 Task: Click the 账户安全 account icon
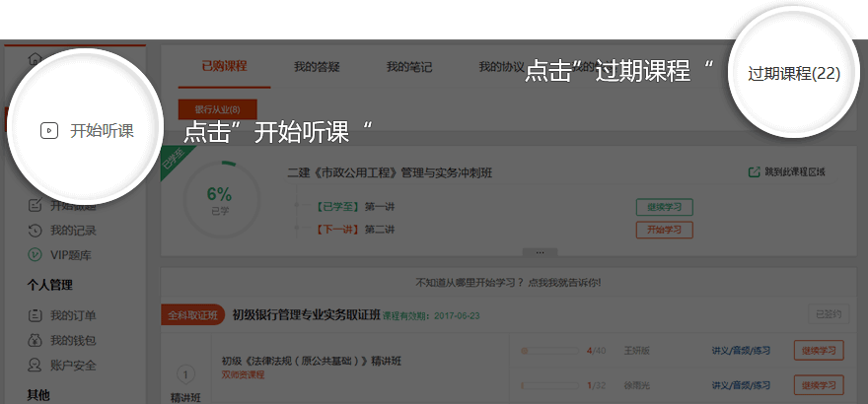35,366
